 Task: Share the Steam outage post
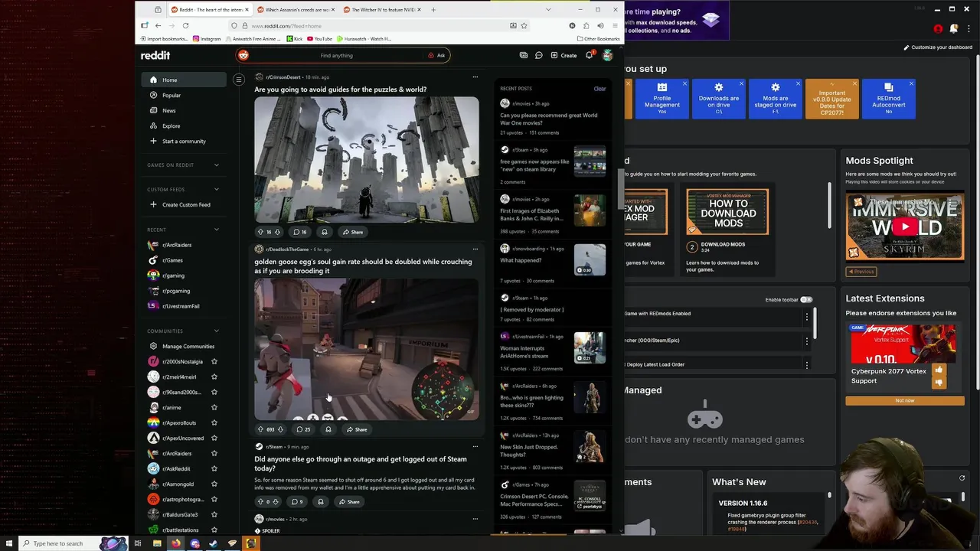pos(348,502)
